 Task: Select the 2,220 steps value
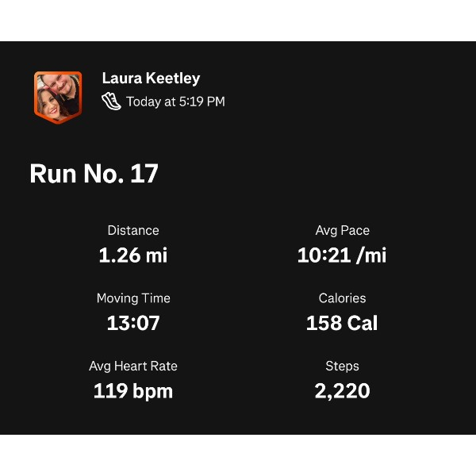pos(342,391)
